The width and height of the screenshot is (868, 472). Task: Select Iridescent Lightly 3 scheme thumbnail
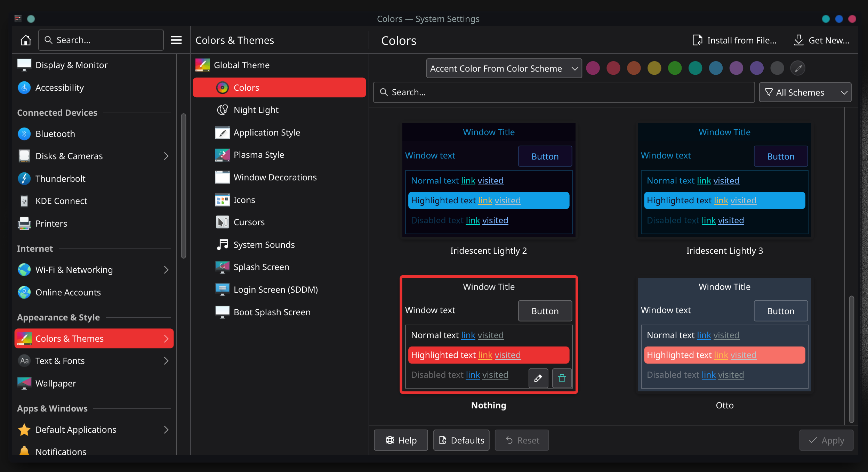pos(724,180)
